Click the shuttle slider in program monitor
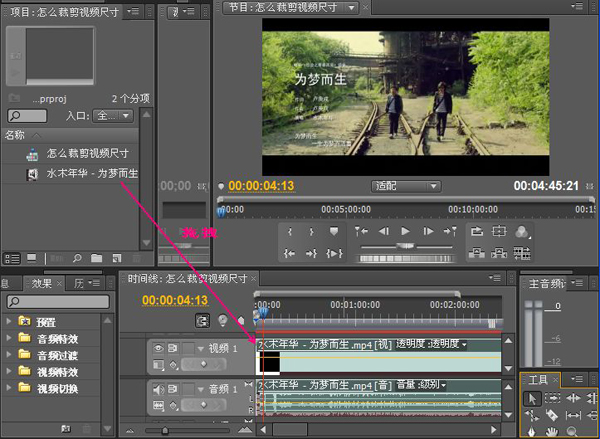Viewport: 600px width, 439px height. tap(405, 246)
